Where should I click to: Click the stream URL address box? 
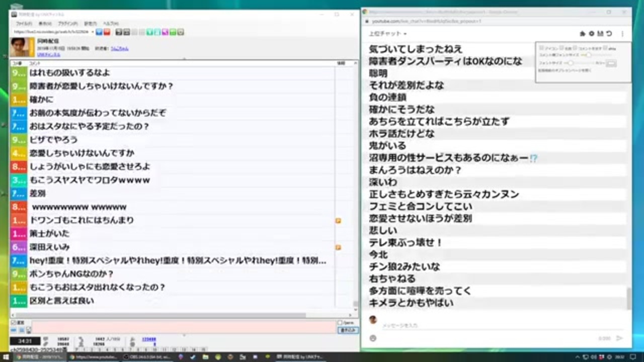(x=52, y=32)
